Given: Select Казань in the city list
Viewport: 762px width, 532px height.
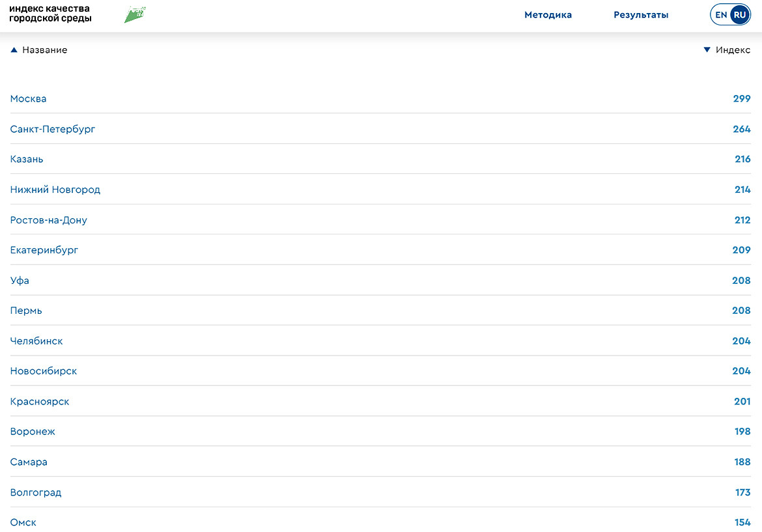Looking at the screenshot, I should point(27,159).
